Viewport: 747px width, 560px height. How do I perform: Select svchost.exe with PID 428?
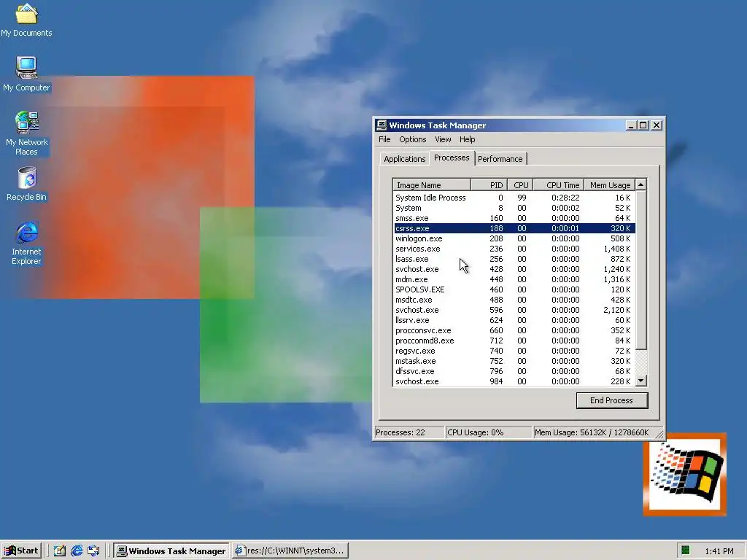point(514,269)
